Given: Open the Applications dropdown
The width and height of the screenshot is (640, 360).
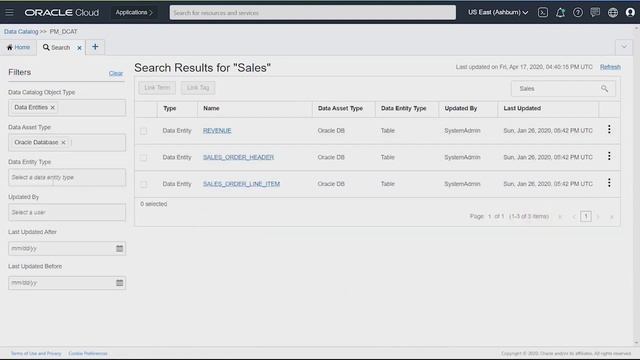Looking at the screenshot, I should pyautogui.click(x=134, y=13).
